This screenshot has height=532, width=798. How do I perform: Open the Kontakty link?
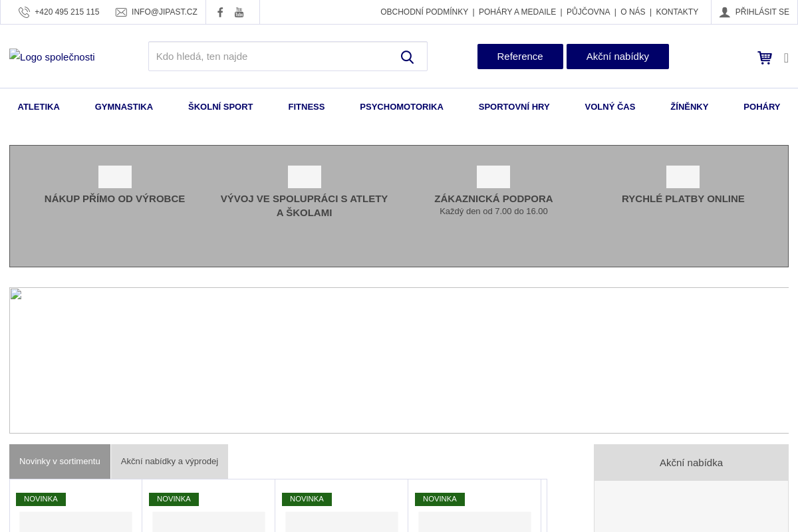tap(677, 12)
